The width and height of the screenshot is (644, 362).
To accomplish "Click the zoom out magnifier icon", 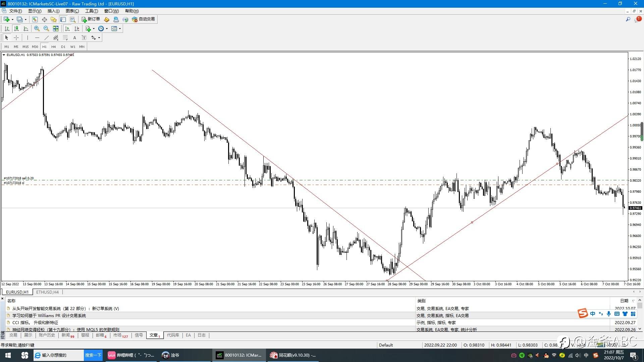I will (46, 29).
